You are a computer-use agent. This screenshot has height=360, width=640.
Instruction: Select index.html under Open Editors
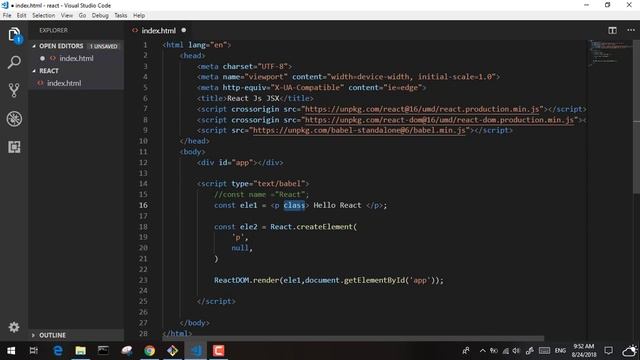coord(76,58)
